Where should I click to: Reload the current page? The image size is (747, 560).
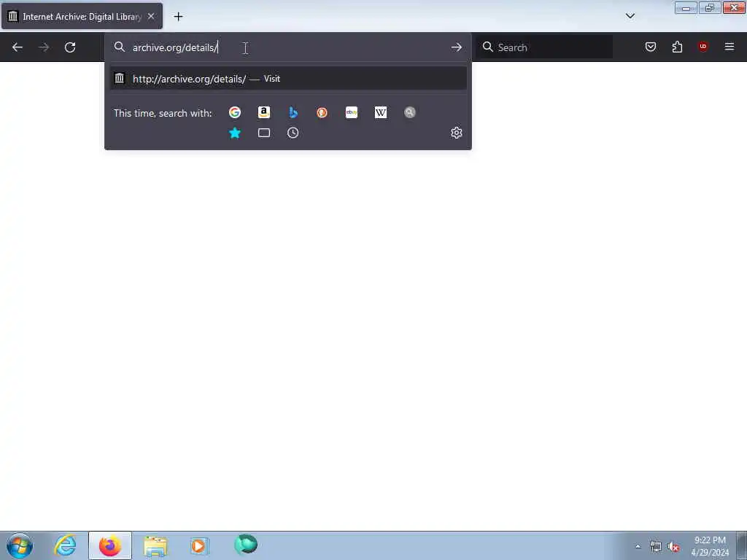click(70, 47)
